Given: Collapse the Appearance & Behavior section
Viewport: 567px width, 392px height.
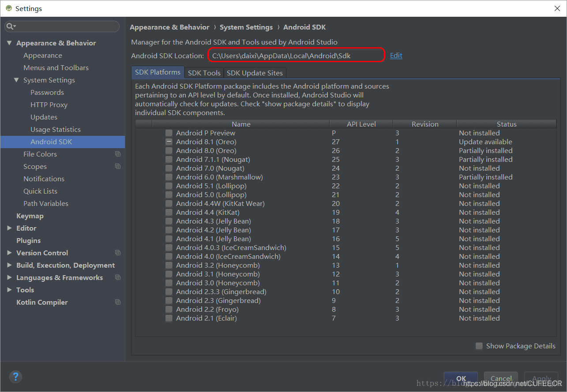Looking at the screenshot, I should point(9,43).
